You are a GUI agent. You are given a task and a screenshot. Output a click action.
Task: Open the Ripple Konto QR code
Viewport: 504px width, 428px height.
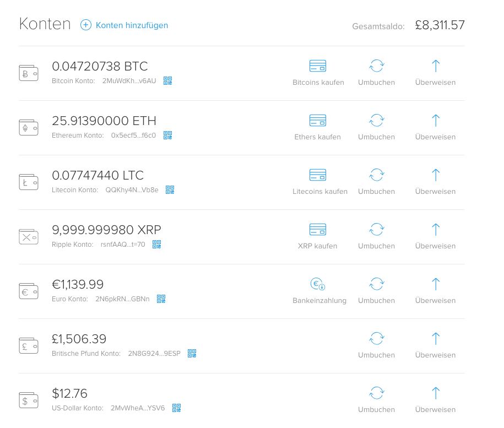(157, 245)
